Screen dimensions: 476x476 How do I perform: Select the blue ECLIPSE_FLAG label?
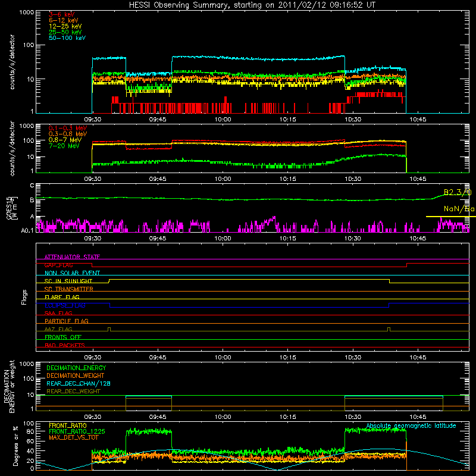pyautogui.click(x=65, y=305)
